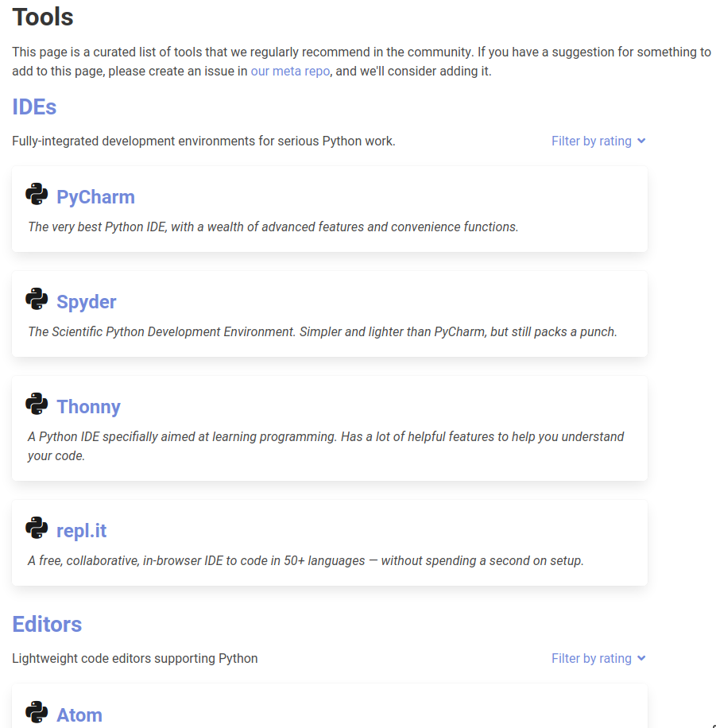Open the Atom editor link
The width and height of the screenshot is (716, 728).
click(79, 715)
